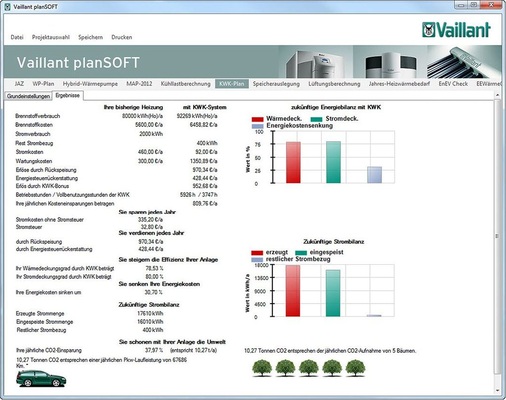Open the EnEV Check tab
This screenshot has height=400, width=506.
coord(453,84)
